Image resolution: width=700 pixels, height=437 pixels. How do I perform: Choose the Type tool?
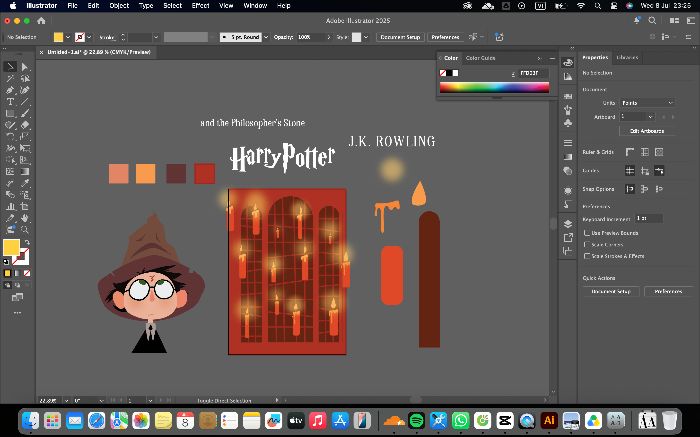(x=10, y=102)
